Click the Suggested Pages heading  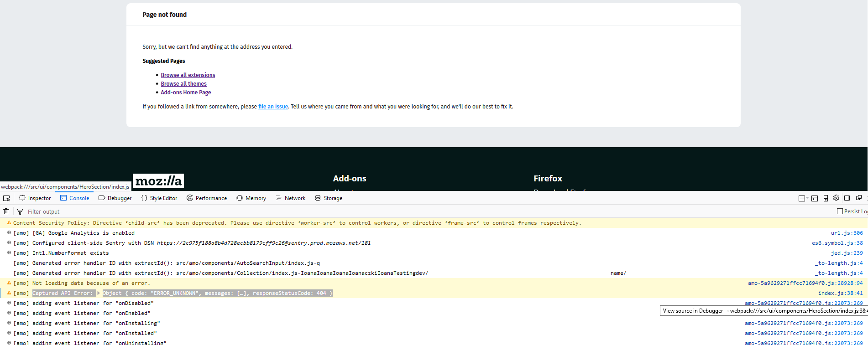164,61
